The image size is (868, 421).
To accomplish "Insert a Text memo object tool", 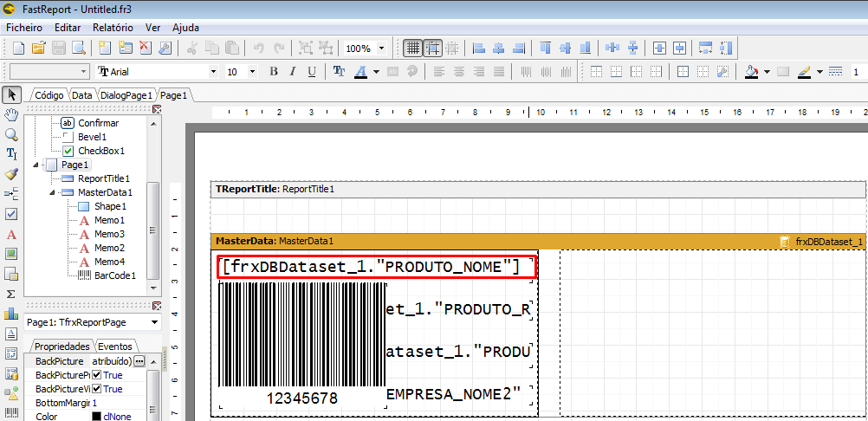I will (11, 234).
